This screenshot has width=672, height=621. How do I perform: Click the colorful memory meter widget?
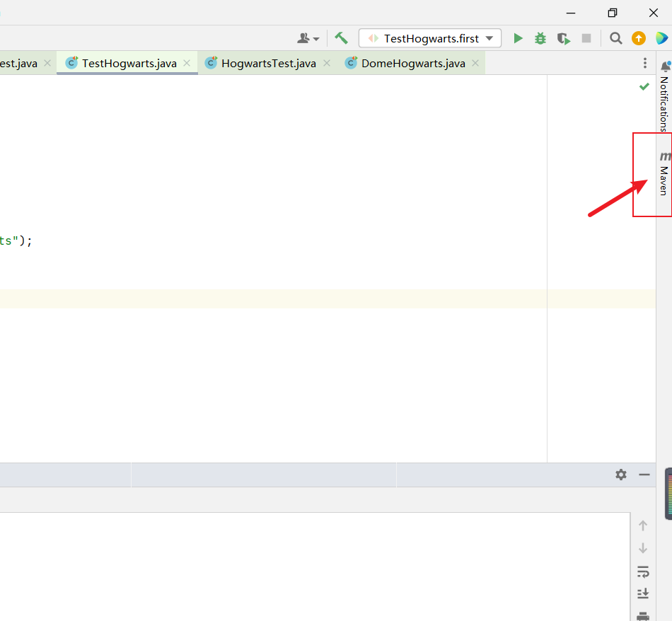click(668, 494)
